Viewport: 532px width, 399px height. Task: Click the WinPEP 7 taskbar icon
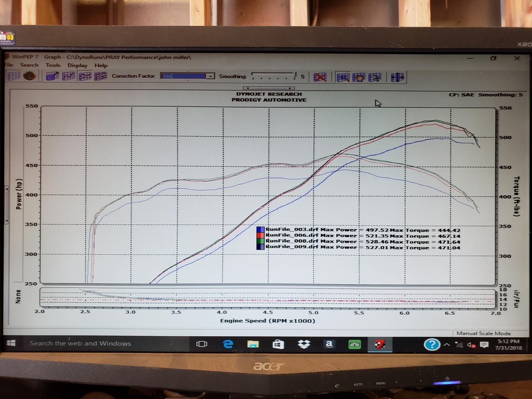[x=380, y=344]
